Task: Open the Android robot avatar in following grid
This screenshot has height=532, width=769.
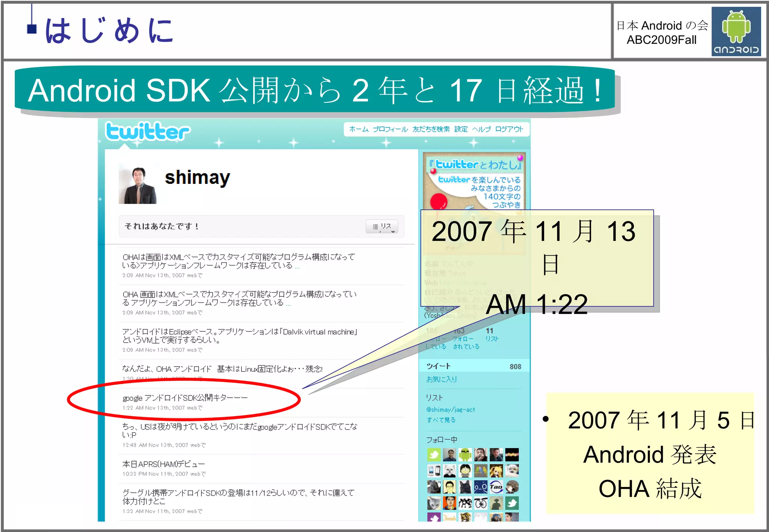Action: [465, 455]
